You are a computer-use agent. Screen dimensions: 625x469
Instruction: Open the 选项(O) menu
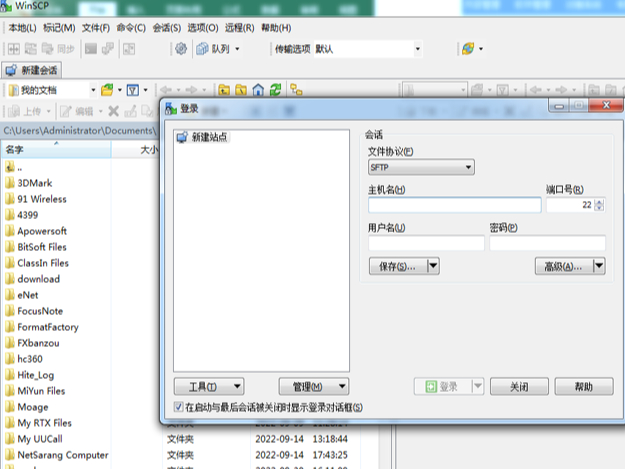coord(203,28)
